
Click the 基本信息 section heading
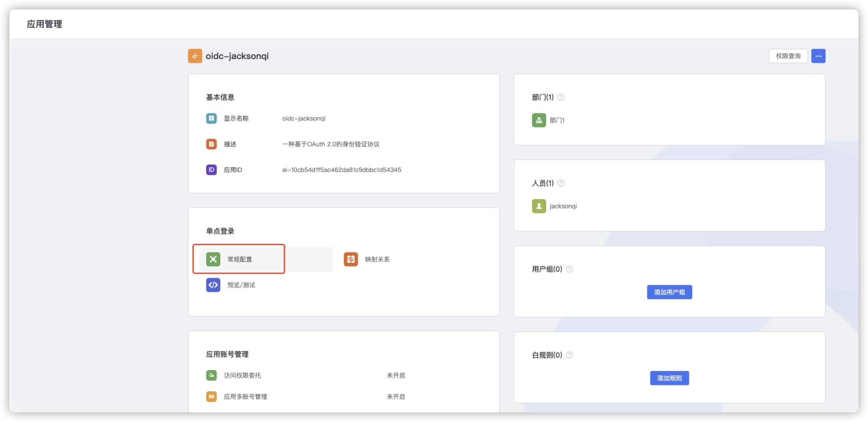click(x=220, y=97)
